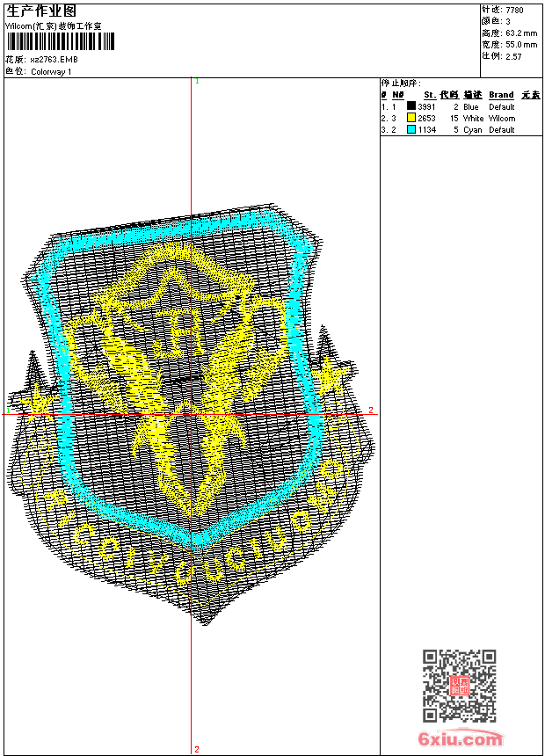
Task: Select stitch count 2653 in White row
Action: click(x=427, y=119)
